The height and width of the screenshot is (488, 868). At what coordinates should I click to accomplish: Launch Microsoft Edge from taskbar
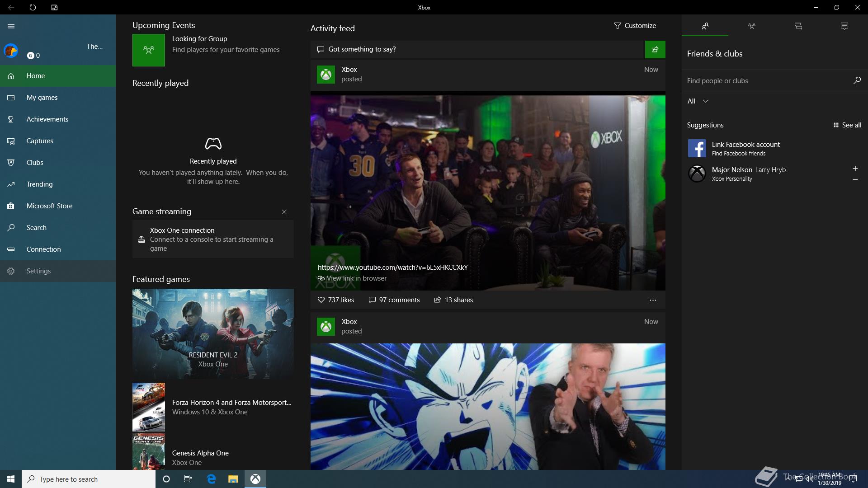(211, 479)
